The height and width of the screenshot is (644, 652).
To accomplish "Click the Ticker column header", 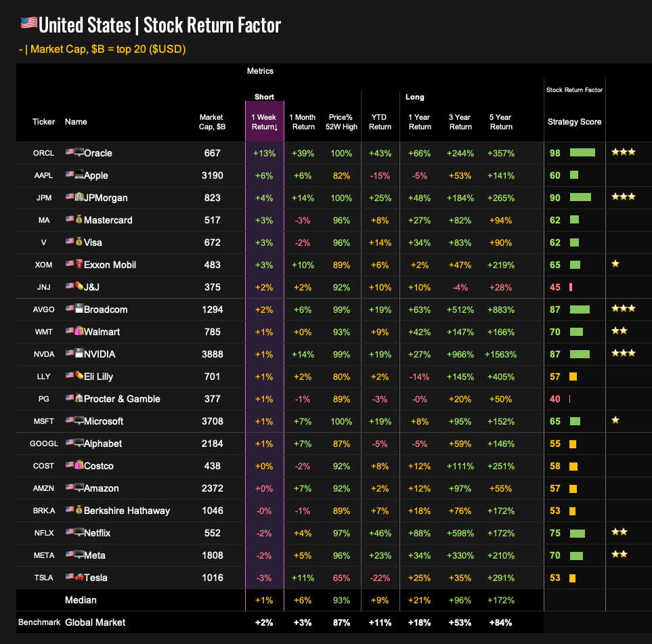I will pyautogui.click(x=43, y=122).
